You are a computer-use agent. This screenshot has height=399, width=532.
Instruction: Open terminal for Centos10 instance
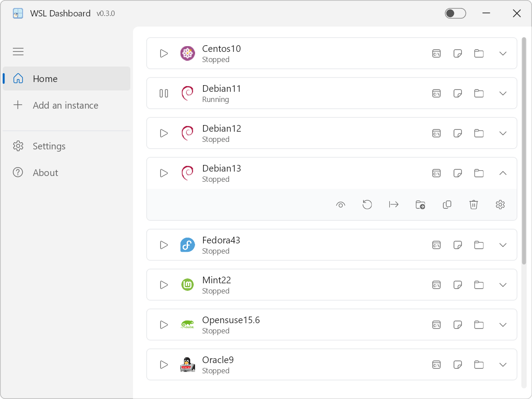click(x=436, y=54)
